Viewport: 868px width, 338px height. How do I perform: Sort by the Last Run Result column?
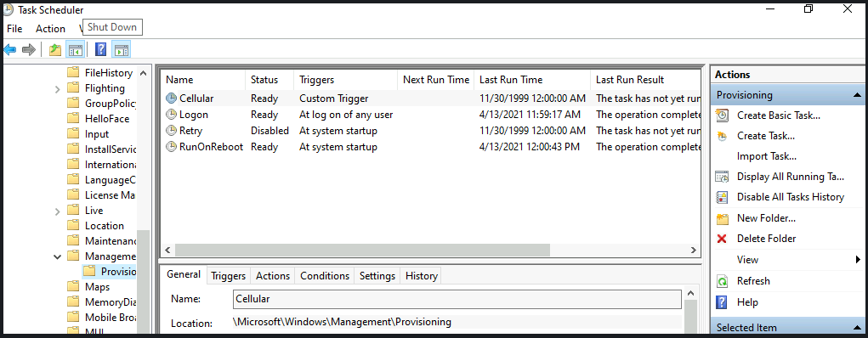(645, 80)
